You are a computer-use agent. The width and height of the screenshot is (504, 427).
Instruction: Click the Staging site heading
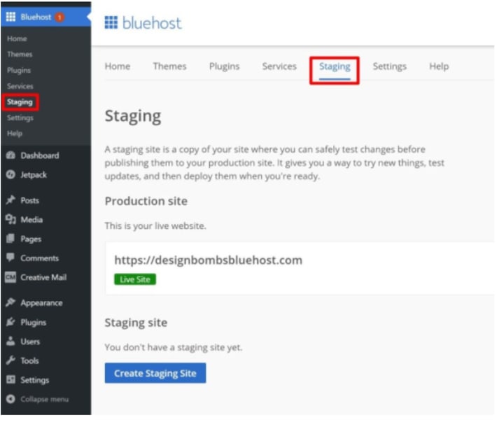pos(136,323)
